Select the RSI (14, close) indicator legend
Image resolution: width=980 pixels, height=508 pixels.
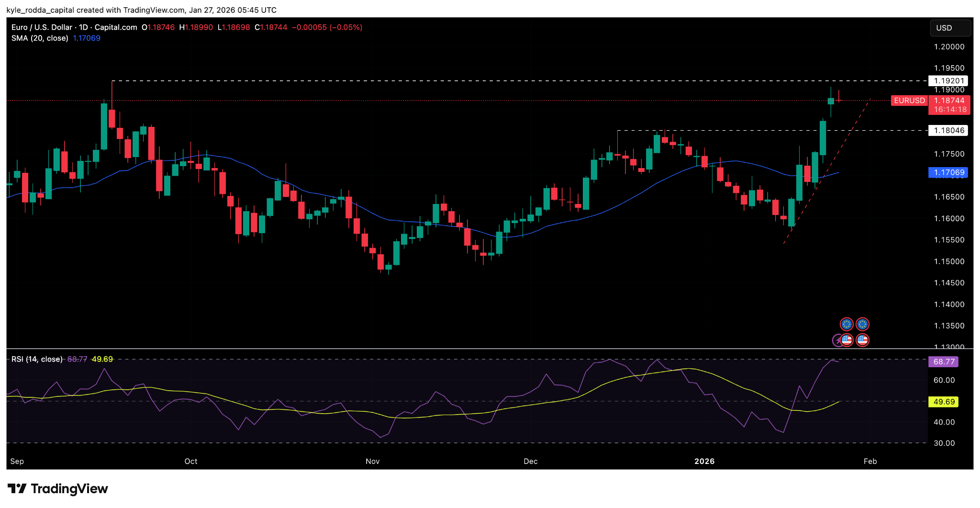37,359
